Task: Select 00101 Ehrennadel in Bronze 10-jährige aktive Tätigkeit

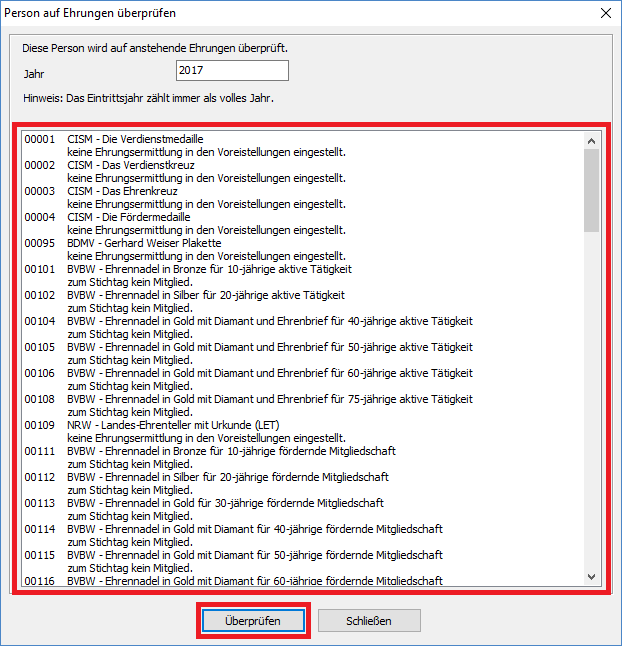Action: tap(209, 269)
